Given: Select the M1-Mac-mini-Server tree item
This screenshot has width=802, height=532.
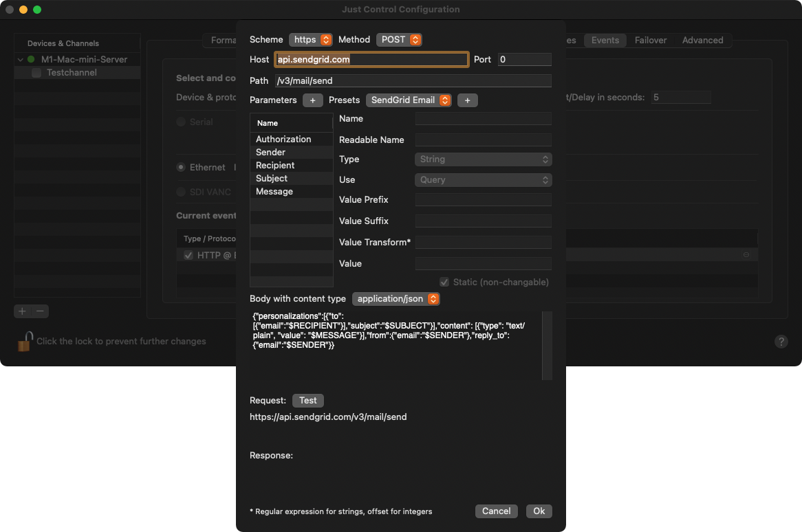Looking at the screenshot, I should coord(77,59).
